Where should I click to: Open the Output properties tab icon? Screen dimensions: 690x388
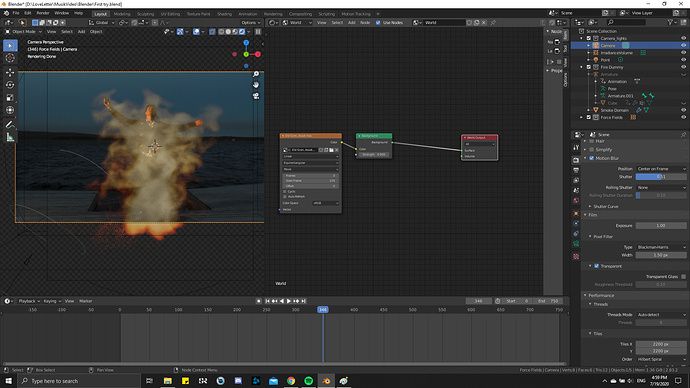tap(576, 170)
